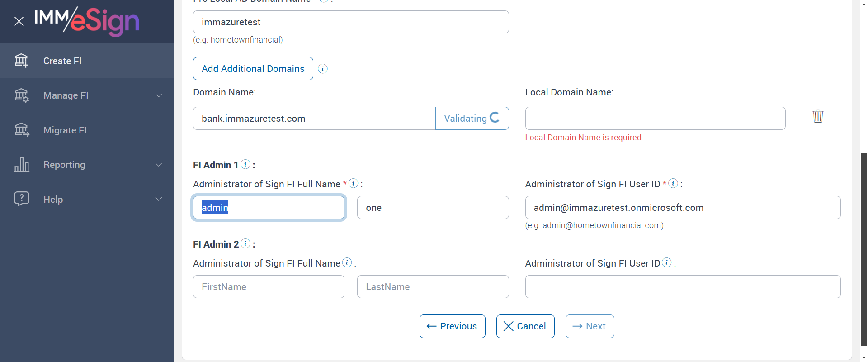Click the info icon next to FI Admin 2
The image size is (868, 362).
245,243
